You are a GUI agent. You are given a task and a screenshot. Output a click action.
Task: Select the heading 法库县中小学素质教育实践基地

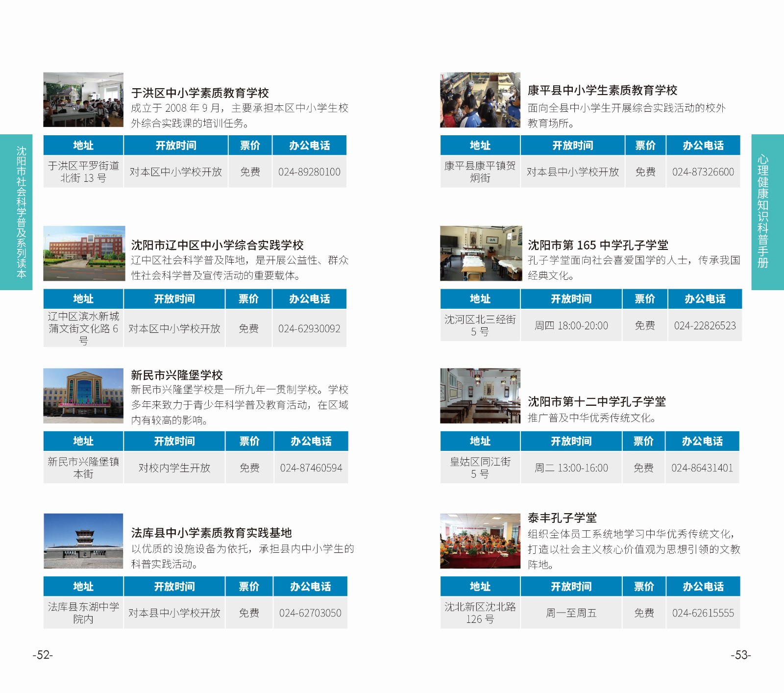click(x=211, y=533)
